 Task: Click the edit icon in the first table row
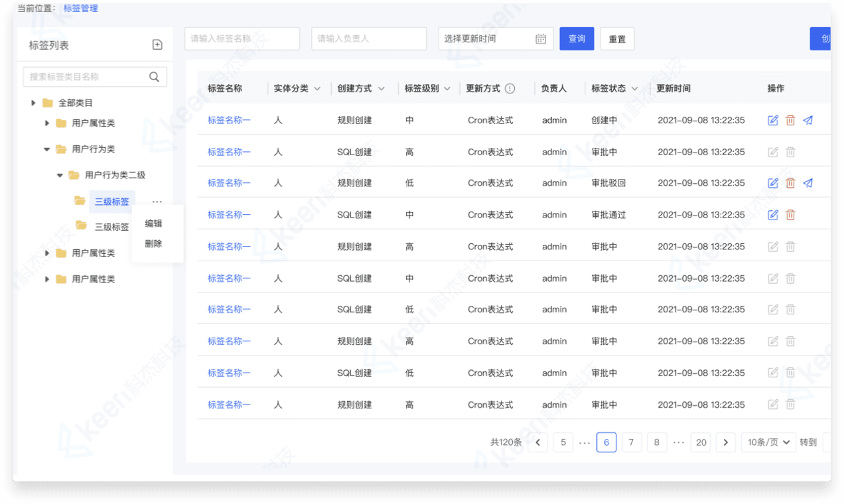click(773, 120)
